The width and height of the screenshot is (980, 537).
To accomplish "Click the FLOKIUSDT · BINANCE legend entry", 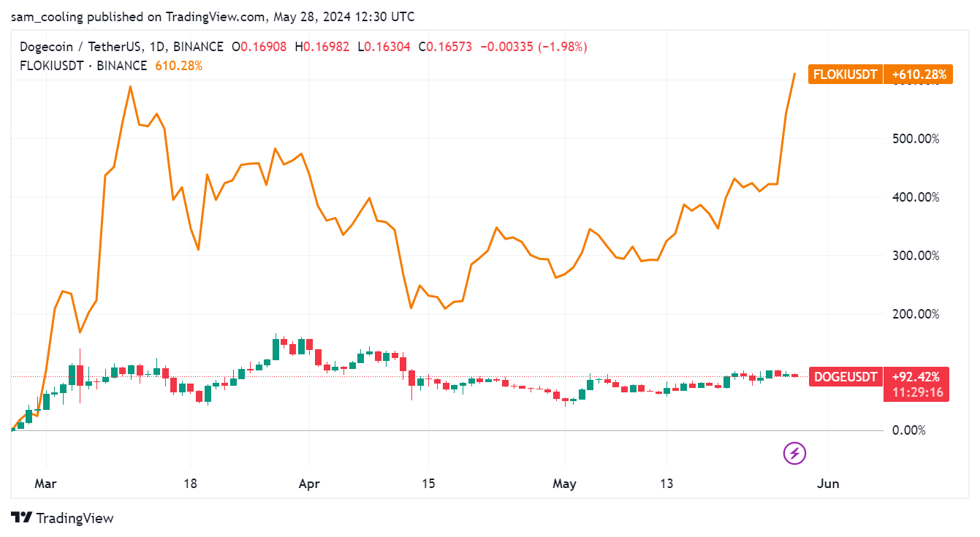I will (83, 66).
